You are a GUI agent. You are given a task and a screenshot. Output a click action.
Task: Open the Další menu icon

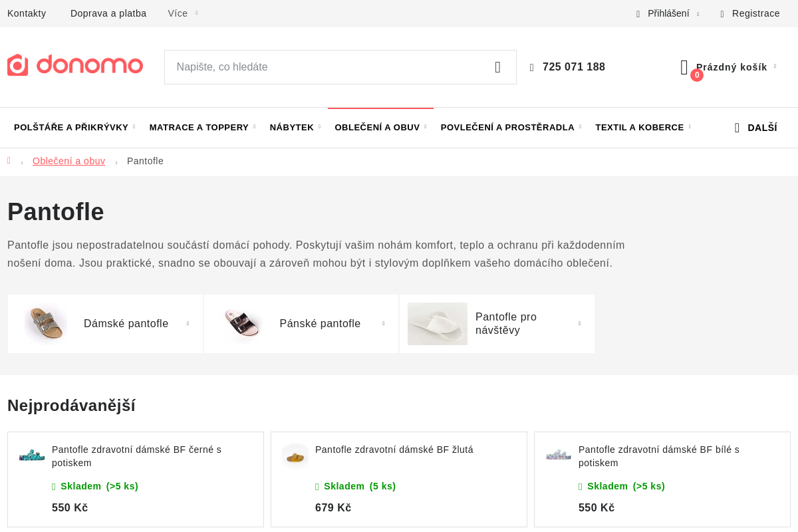[737, 128]
